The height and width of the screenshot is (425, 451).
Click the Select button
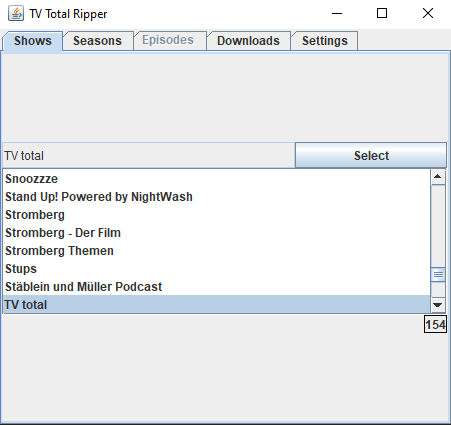click(371, 155)
